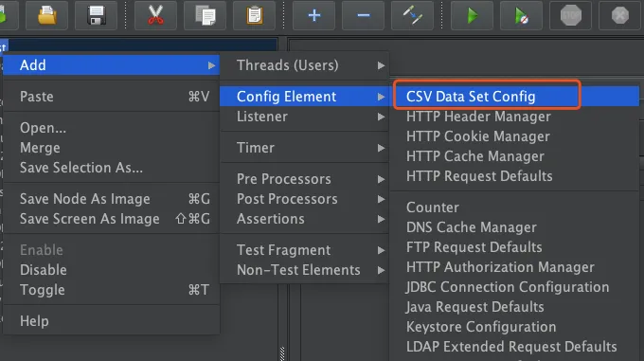644x361 pixels.
Task: Click the Cut scissors icon
Action: coord(155,15)
